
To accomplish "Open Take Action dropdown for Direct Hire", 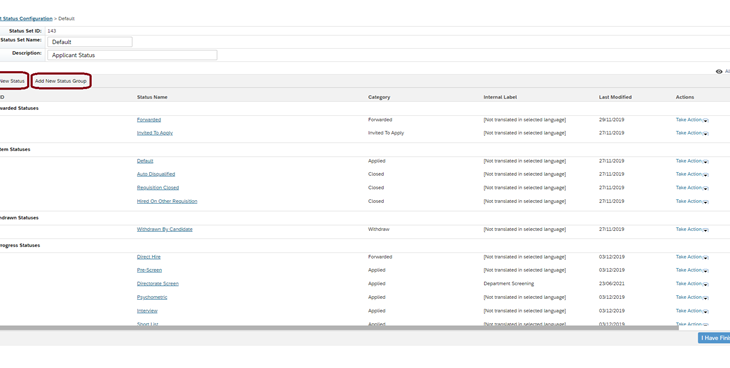I will (x=692, y=257).
